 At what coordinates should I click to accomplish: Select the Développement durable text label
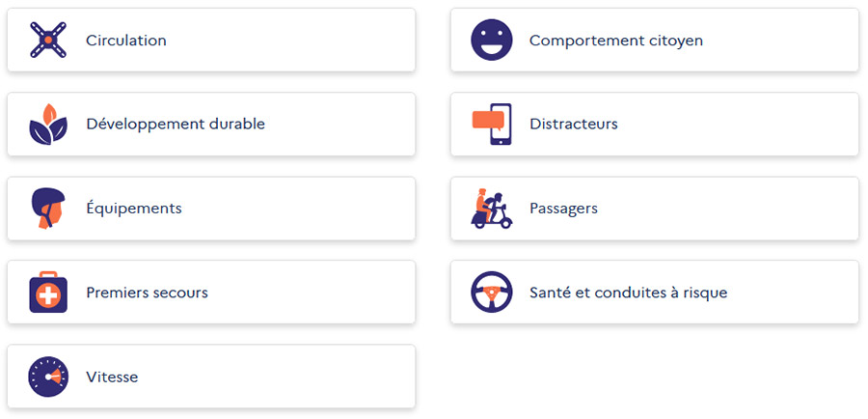coord(176,125)
